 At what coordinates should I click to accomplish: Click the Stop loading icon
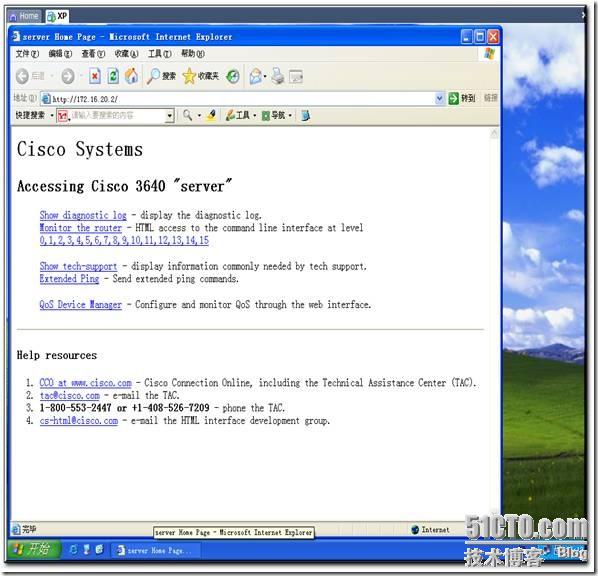tap(95, 76)
